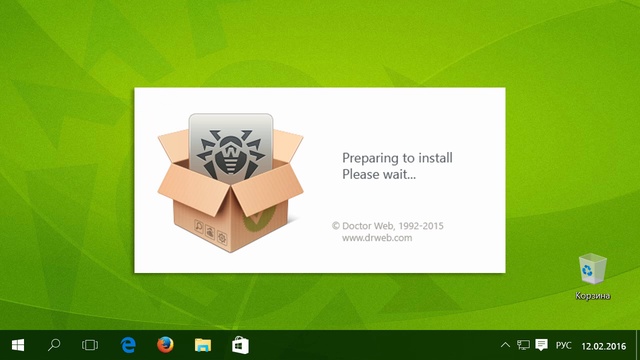Open taskbar search magnifier
This screenshot has height=360, width=640.
coord(54,345)
